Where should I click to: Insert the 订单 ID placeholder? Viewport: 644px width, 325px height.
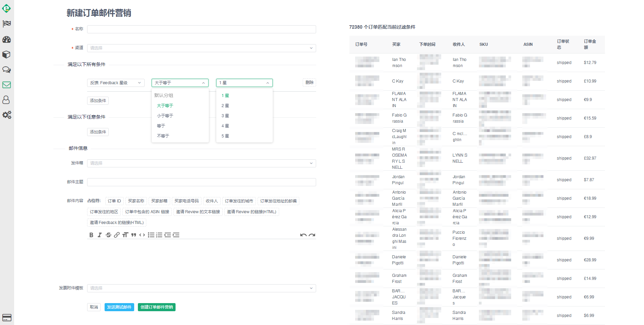pyautogui.click(x=114, y=201)
